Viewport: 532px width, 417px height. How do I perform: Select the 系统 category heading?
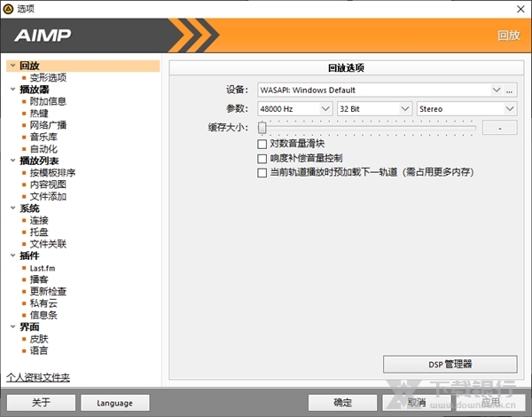point(29,208)
